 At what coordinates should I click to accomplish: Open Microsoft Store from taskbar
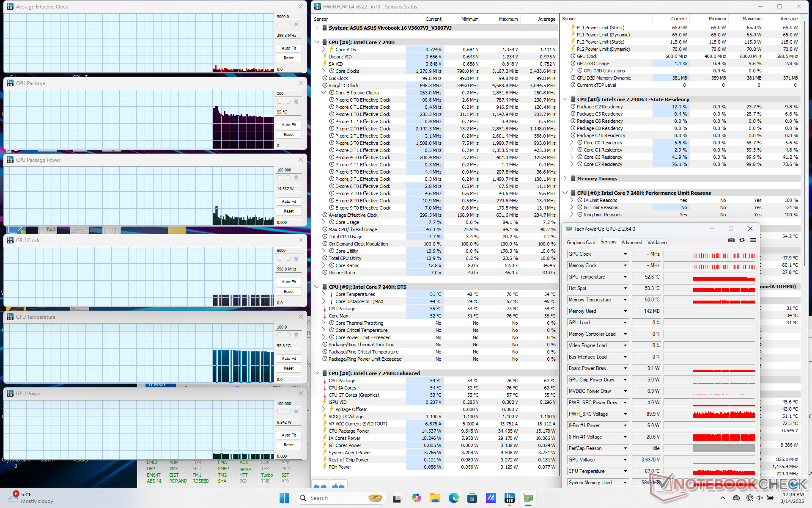(472, 498)
